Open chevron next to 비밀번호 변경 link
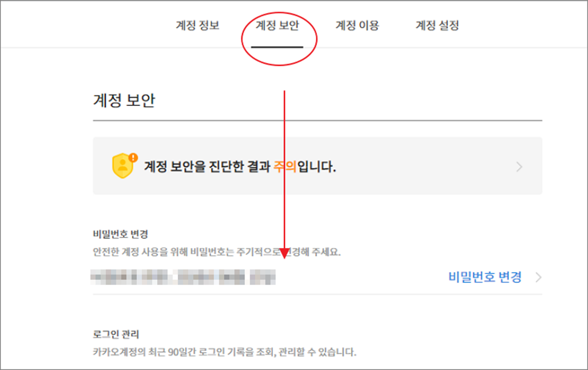The image size is (588, 370). 539,277
